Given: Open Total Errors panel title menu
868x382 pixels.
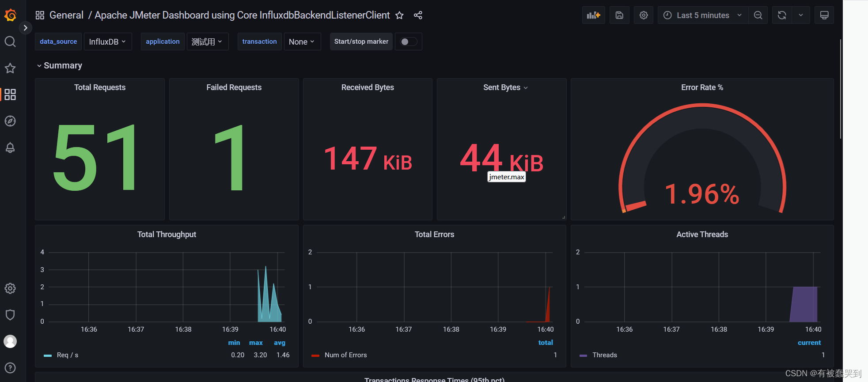Looking at the screenshot, I should coord(434,234).
